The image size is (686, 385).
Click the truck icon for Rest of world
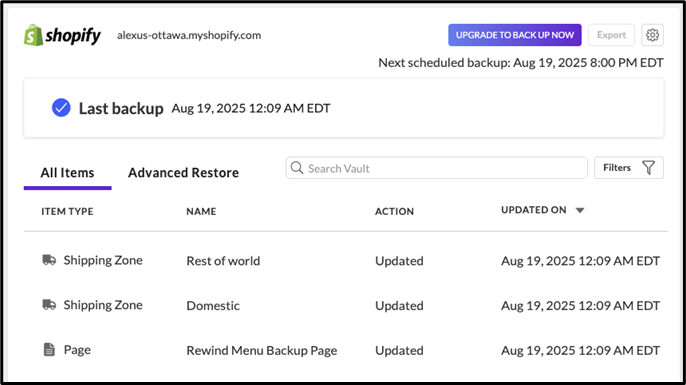click(49, 260)
